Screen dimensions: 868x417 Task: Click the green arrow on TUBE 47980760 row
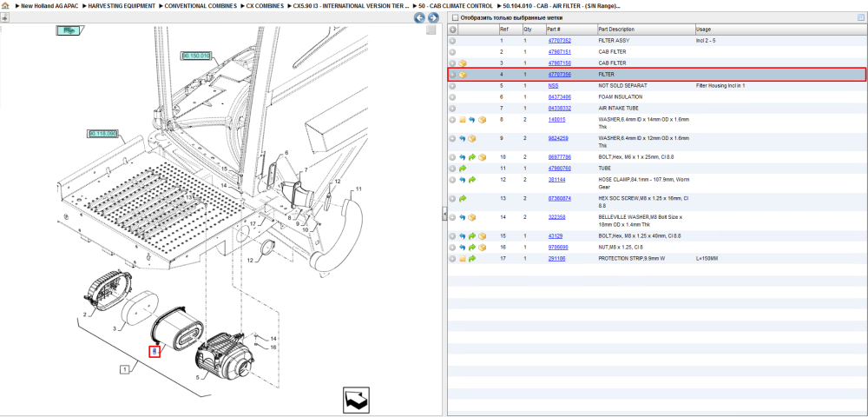point(463,169)
